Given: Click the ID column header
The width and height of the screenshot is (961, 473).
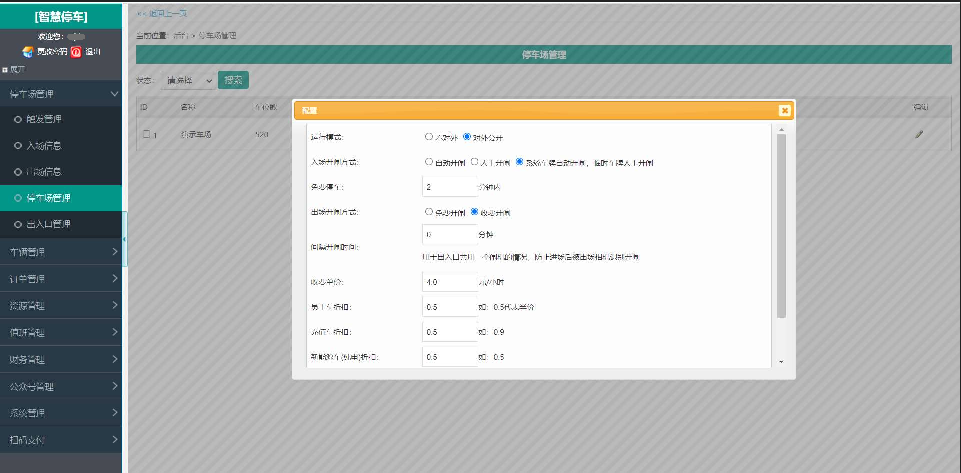Looking at the screenshot, I should point(144,107).
